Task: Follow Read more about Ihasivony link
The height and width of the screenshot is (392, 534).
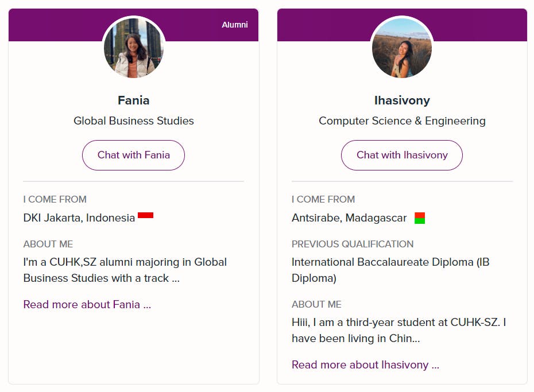Action: [365, 365]
